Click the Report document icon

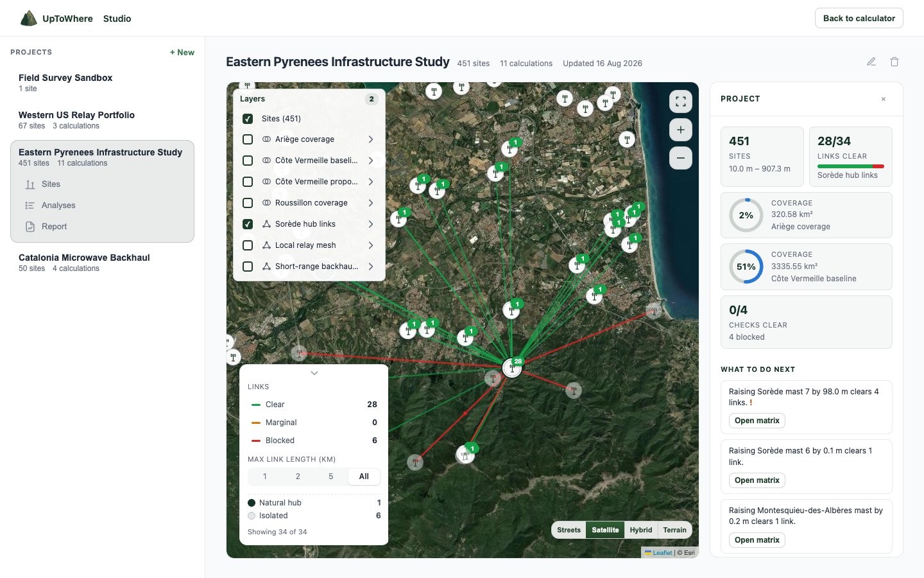[30, 227]
